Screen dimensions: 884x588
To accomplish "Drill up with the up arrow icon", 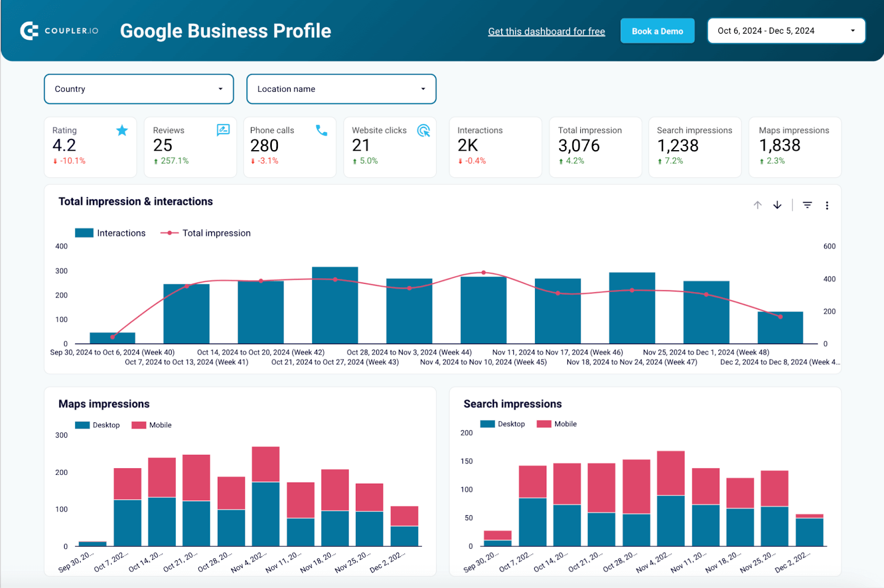I will (757, 205).
